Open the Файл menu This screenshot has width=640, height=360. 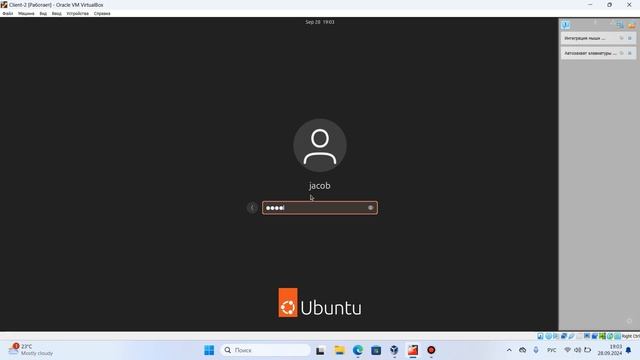pos(7,13)
